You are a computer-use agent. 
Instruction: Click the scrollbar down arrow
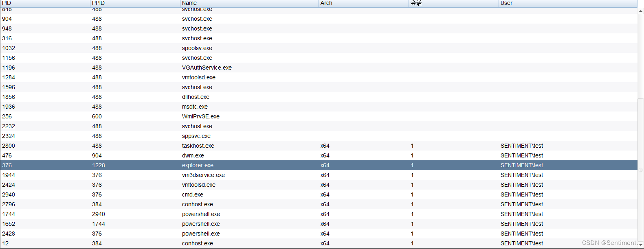pyautogui.click(x=641, y=245)
